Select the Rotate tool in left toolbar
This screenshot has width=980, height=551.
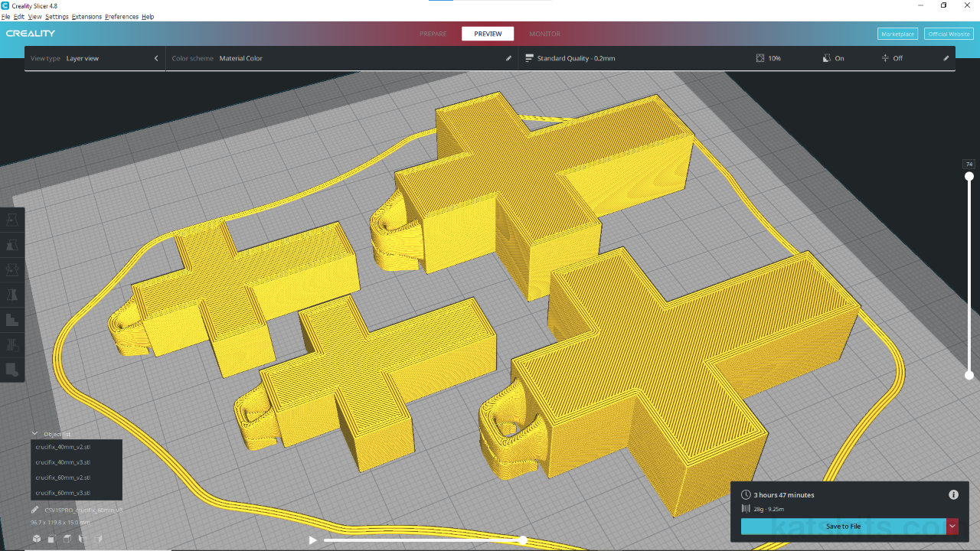coord(12,270)
